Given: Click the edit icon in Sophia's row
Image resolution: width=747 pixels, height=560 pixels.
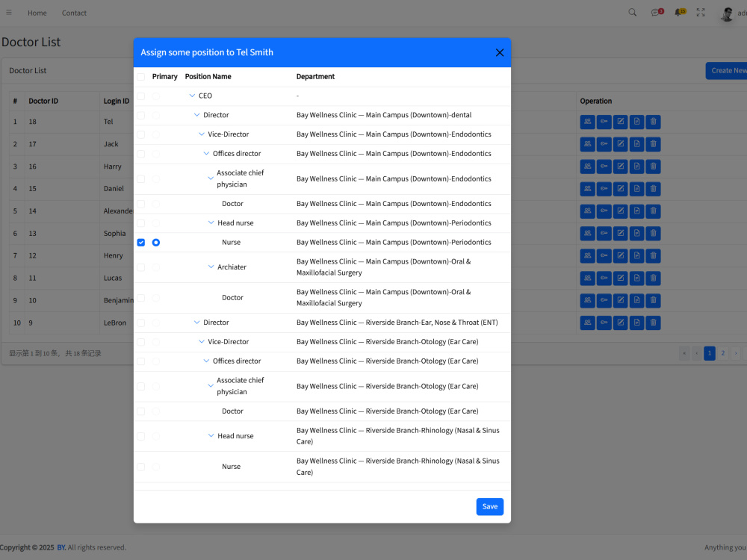Looking at the screenshot, I should [620, 233].
